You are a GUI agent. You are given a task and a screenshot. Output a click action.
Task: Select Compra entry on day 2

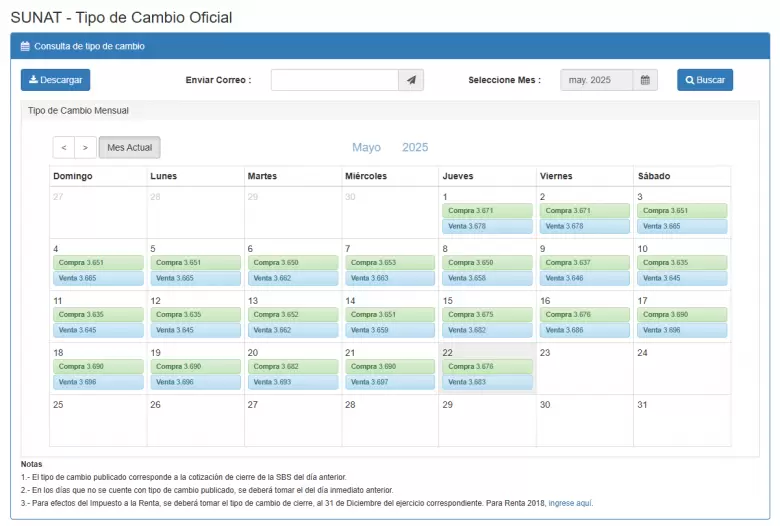coord(585,210)
